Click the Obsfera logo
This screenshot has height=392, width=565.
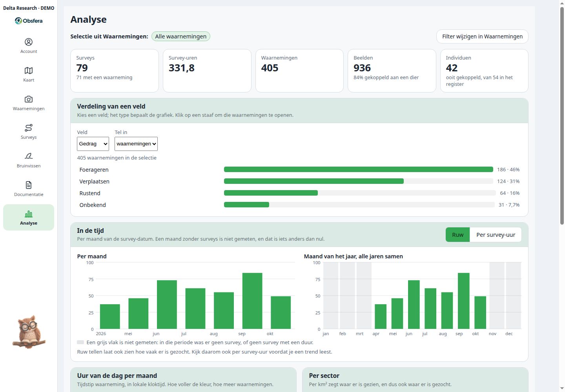pos(29,21)
